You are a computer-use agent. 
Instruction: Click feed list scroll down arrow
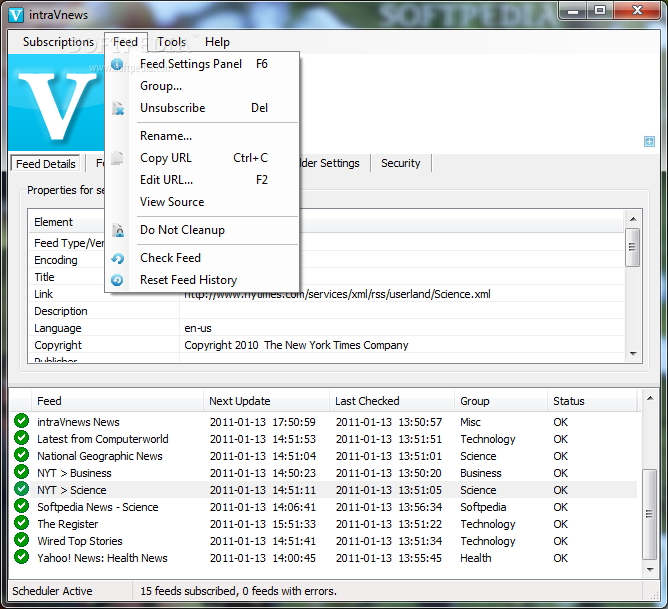[650, 569]
